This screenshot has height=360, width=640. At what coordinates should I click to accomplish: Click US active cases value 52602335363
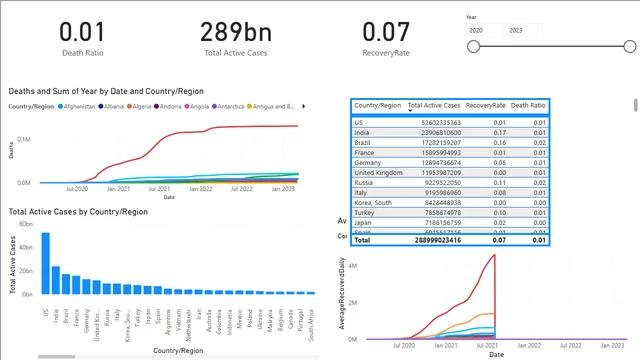click(x=441, y=122)
